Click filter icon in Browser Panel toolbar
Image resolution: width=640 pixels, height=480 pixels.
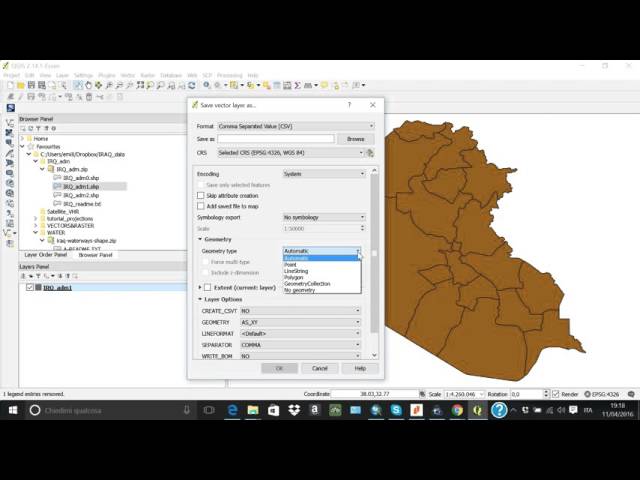38,128
